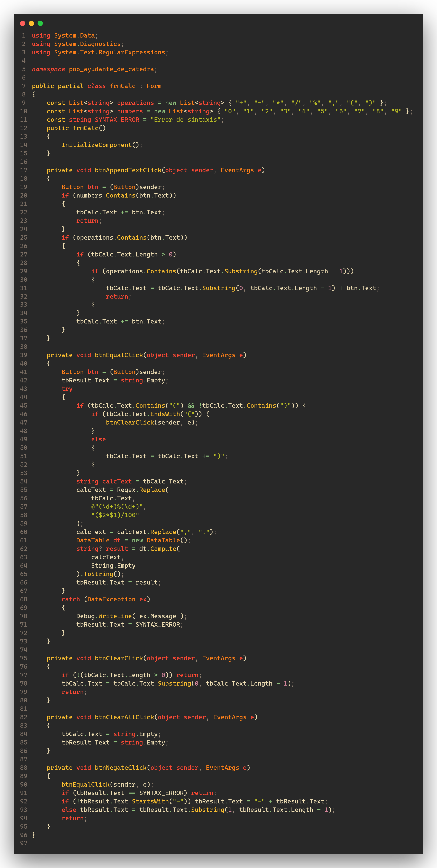Viewport: 437px width, 868px height.
Task: Click the "dt.Compute(" call text
Action: (160, 549)
